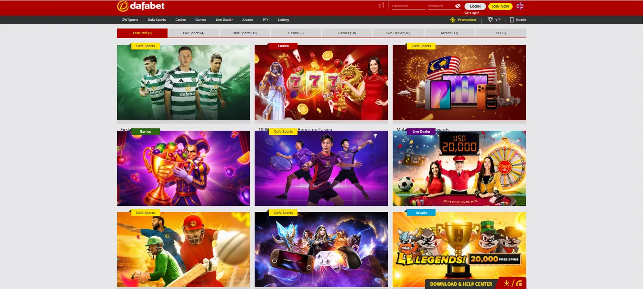This screenshot has height=289, width=644.
Task: Click the Arcade tag on Legends banner
Action: pos(421,213)
